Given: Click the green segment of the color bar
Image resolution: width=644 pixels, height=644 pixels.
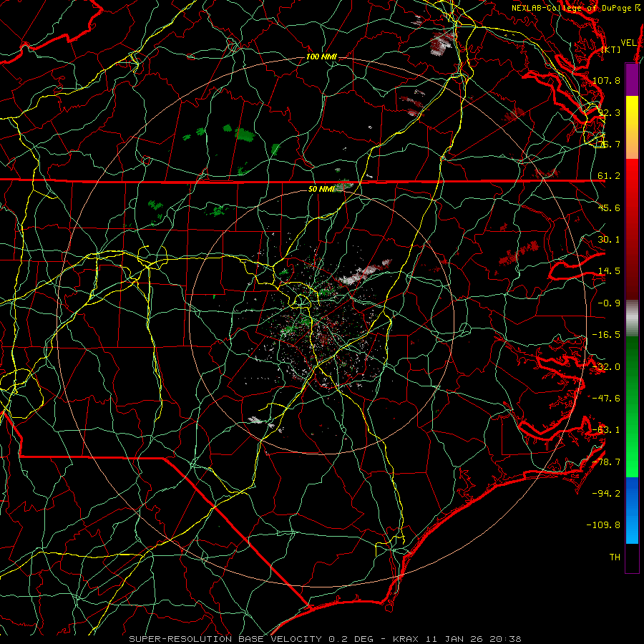Looking at the screenshot, I should coord(632,406).
